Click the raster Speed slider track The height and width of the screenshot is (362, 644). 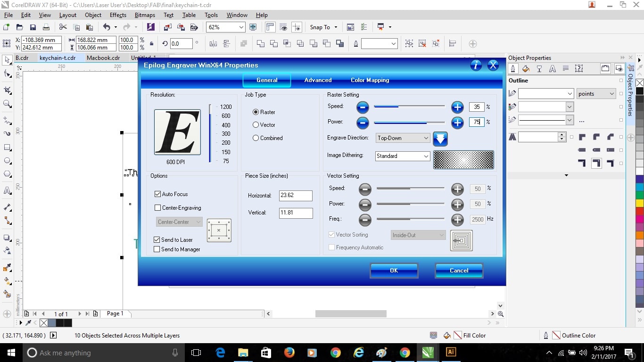pos(409,107)
